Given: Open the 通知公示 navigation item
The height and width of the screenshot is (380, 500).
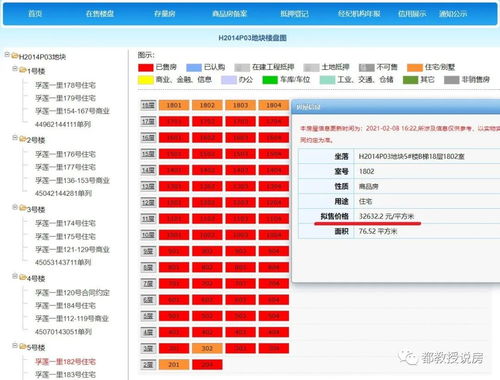Looking at the screenshot, I should (x=453, y=14).
